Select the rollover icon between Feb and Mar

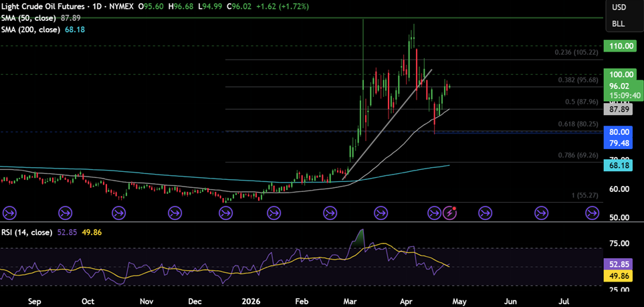click(330, 213)
